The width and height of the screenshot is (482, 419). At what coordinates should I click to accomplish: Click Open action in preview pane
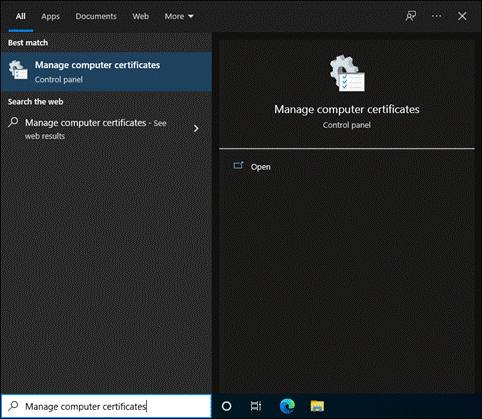pyautogui.click(x=260, y=167)
